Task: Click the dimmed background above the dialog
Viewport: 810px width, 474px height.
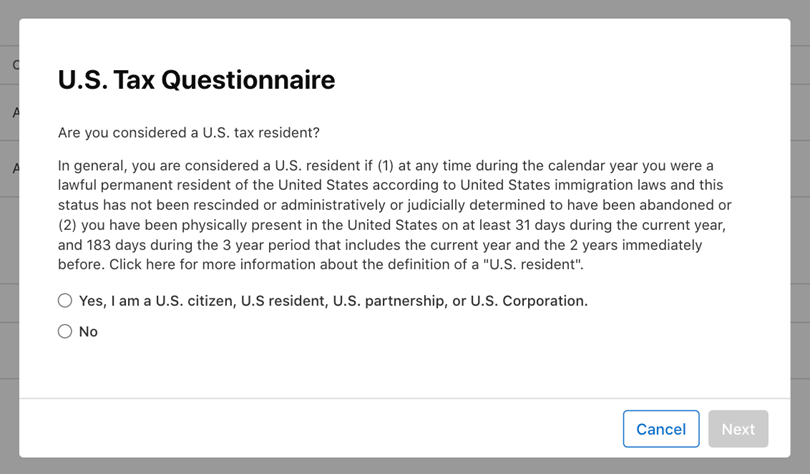Action: [x=405, y=9]
